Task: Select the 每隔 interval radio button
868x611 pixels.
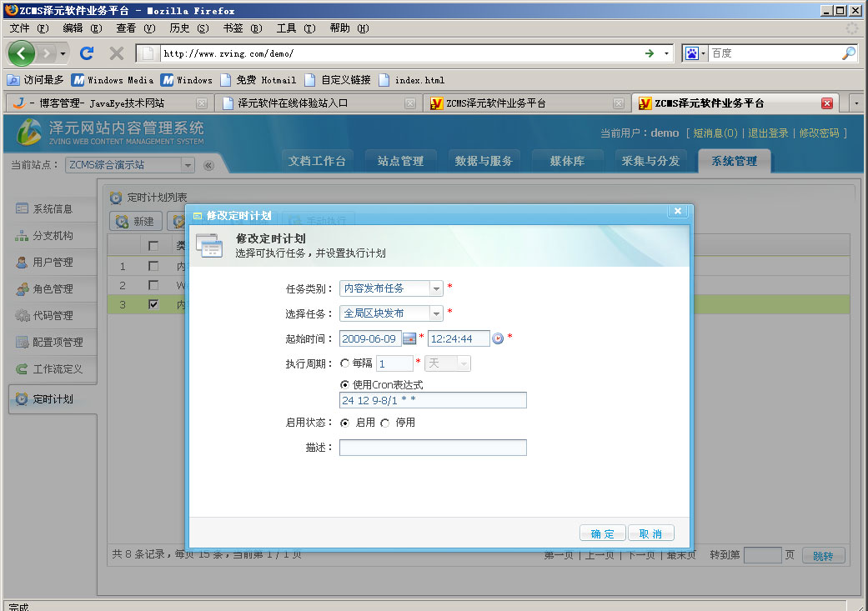Action: coord(345,363)
